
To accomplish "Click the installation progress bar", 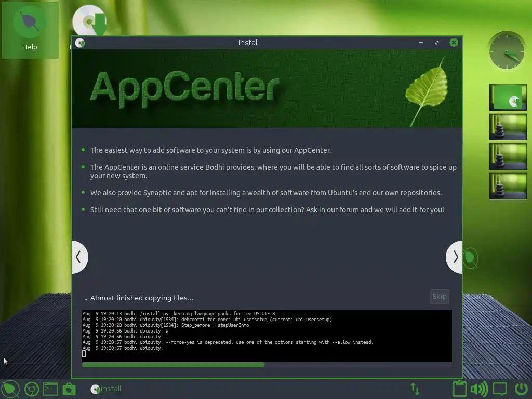I will [x=267, y=365].
